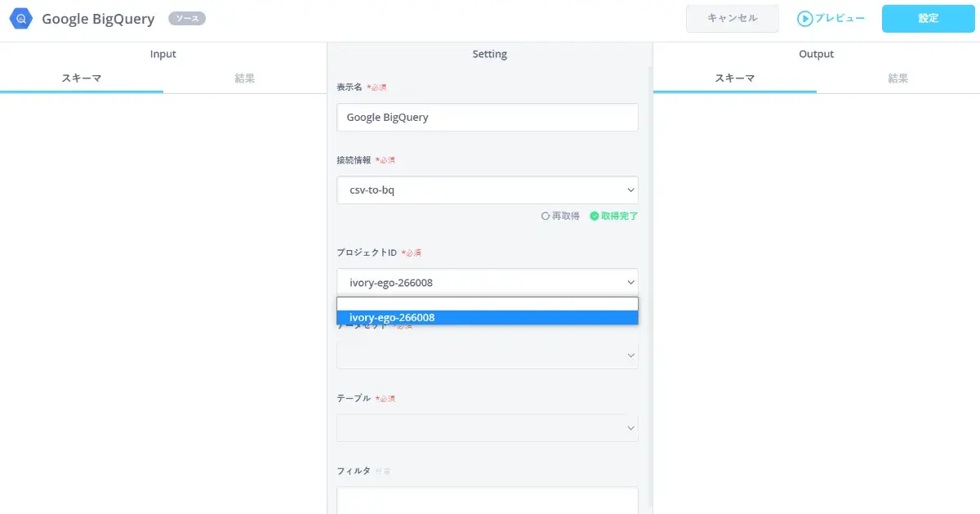Image resolution: width=980 pixels, height=514 pixels.
Task: Click the フィルタ field label
Action: 354,471
